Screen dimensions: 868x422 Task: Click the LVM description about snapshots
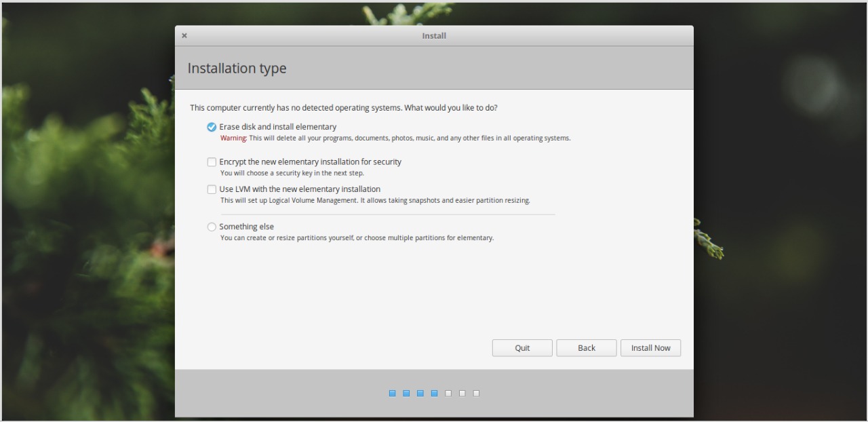[x=374, y=200]
